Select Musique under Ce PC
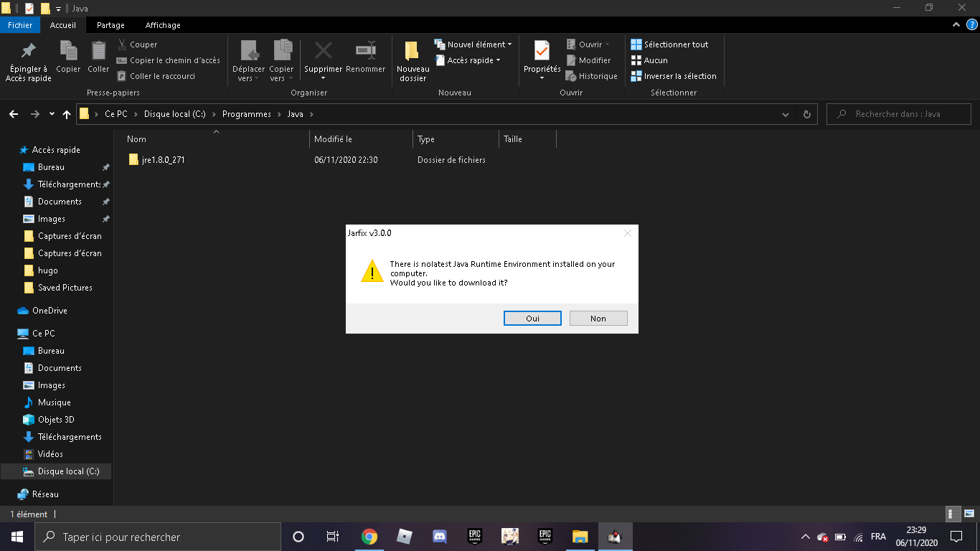This screenshot has height=551, width=980. coord(55,402)
